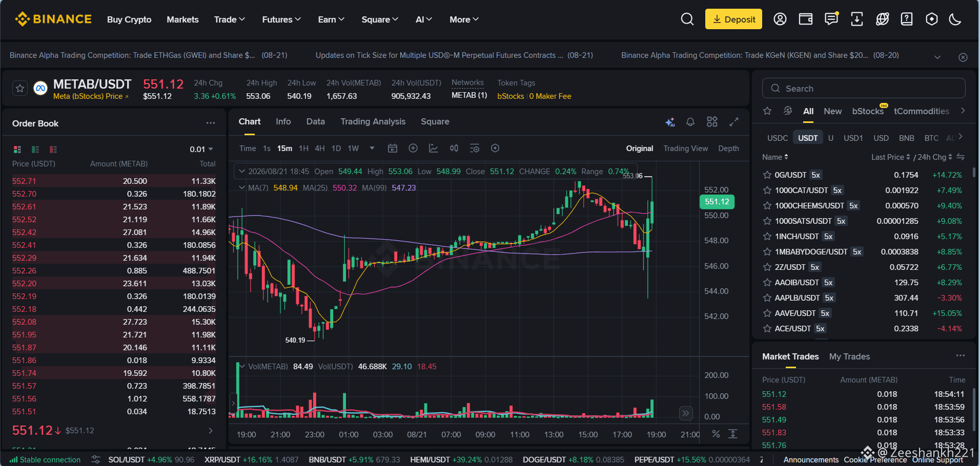This screenshot has height=466, width=980.
Task: Switch to My Trades tab
Action: point(849,356)
